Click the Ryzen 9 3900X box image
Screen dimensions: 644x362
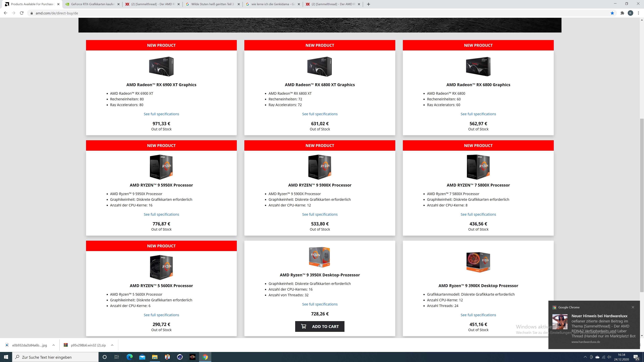point(478,262)
